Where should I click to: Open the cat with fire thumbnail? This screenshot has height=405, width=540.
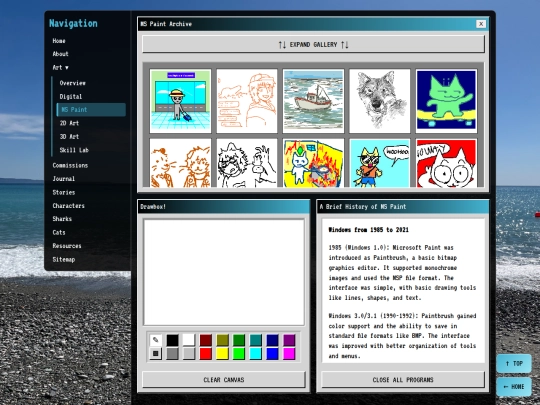[x=313, y=163]
